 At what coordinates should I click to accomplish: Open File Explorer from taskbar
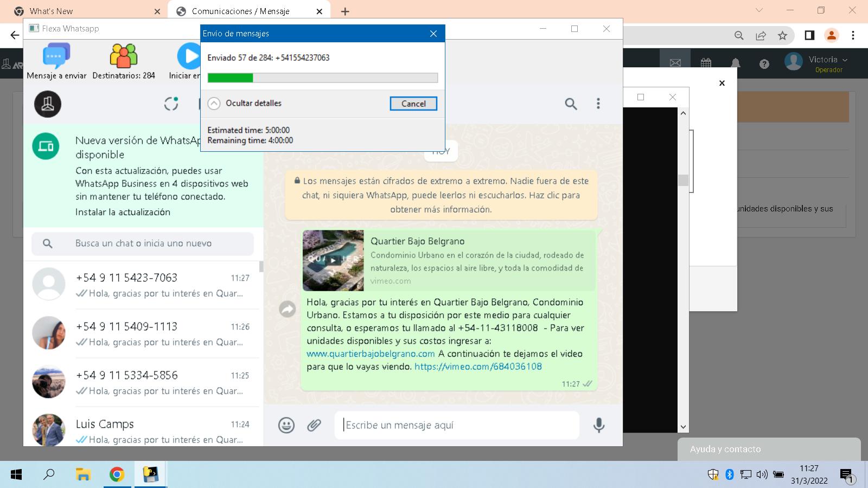[x=83, y=475]
